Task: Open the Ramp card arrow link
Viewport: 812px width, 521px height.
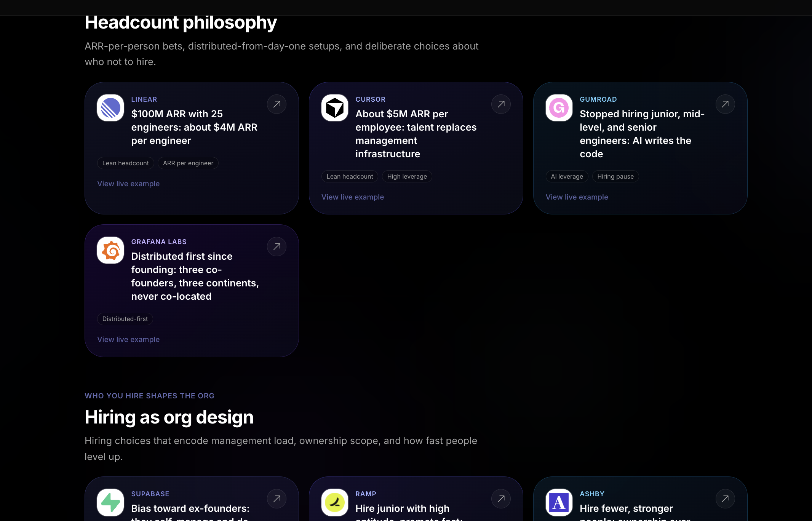Action: (501, 499)
